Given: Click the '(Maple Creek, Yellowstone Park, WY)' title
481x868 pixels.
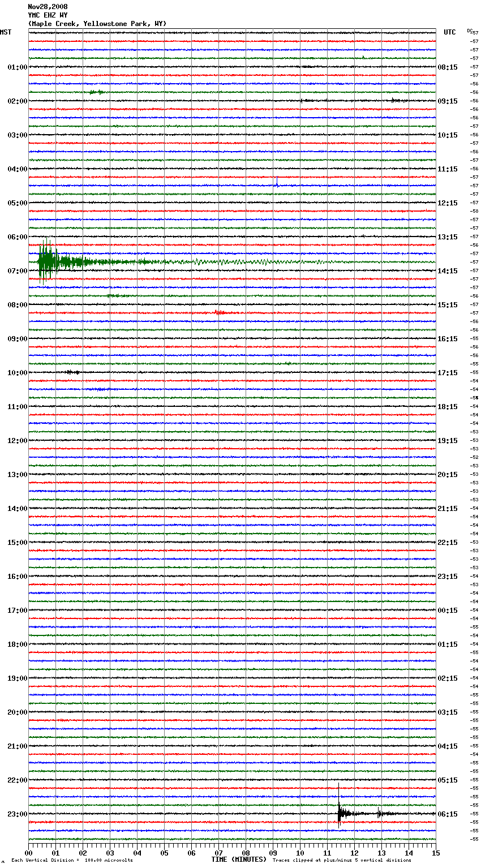Looking at the screenshot, I should click(97, 24).
